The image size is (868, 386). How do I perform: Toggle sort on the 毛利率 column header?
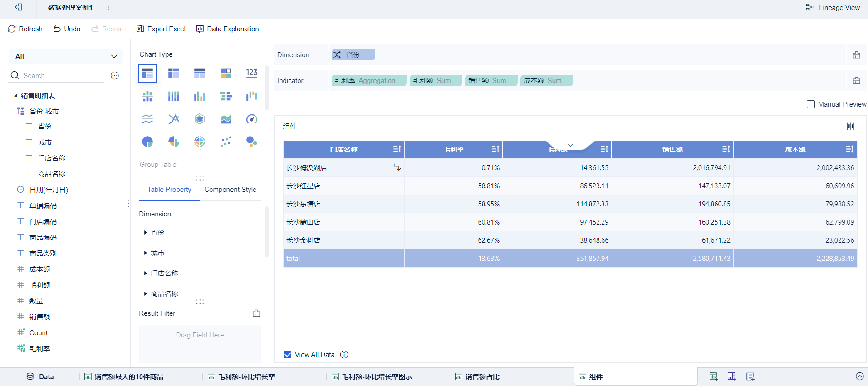point(495,149)
